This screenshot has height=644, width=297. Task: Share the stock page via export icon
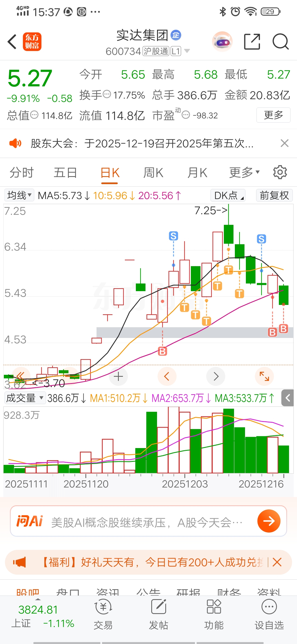point(252,42)
